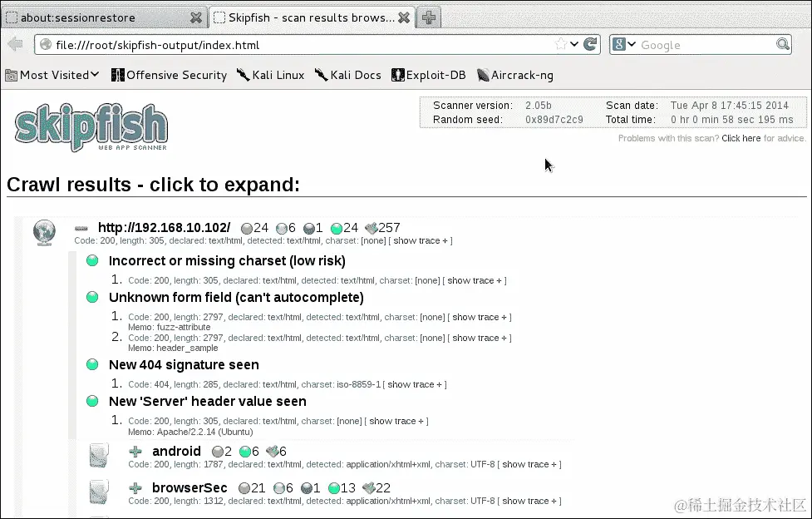Click the skipfish logo

91,127
